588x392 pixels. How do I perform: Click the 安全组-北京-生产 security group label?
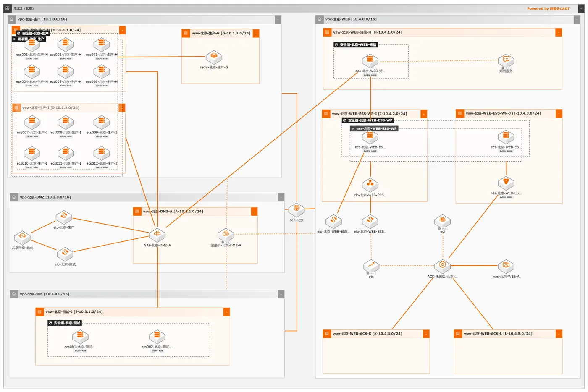tap(33, 33)
